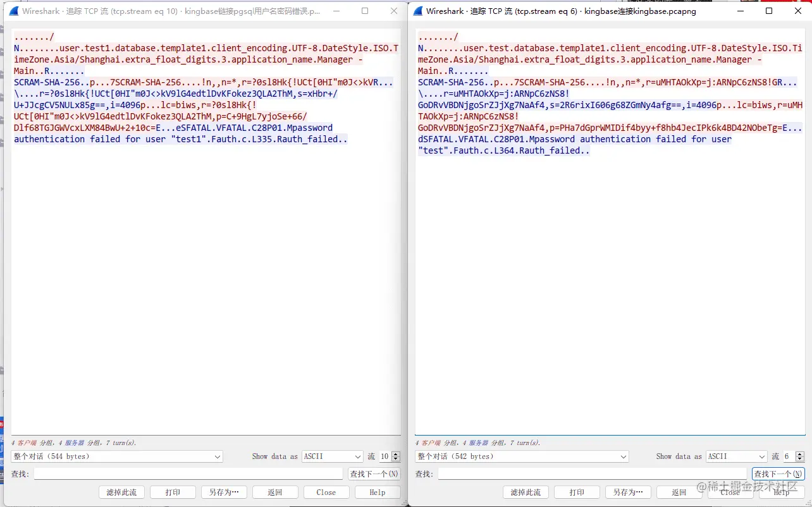Focus the 查找 search field in stream 10 window
This screenshot has width=812, height=507.
[x=188, y=473]
